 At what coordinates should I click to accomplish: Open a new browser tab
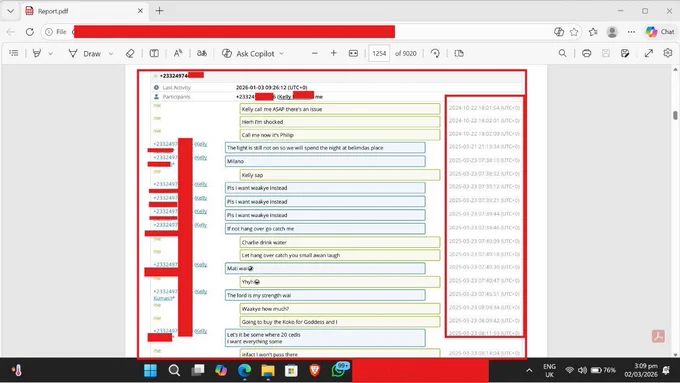pos(160,11)
